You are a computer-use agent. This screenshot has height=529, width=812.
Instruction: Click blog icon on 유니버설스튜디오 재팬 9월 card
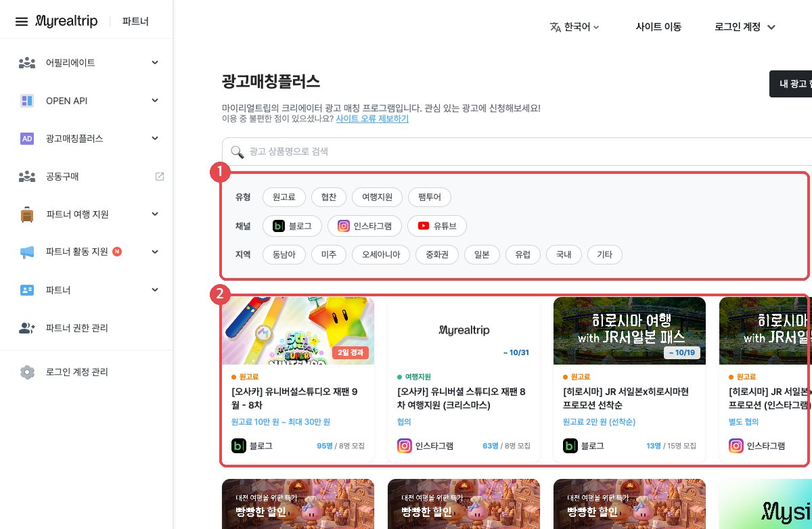coord(238,446)
